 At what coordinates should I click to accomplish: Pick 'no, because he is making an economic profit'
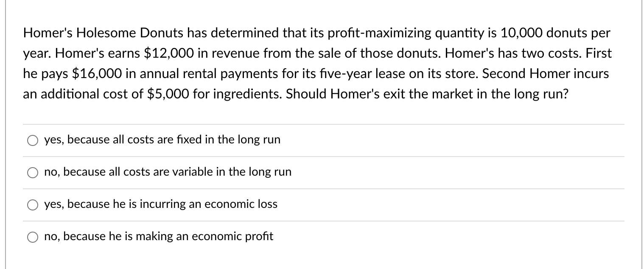[33, 237]
